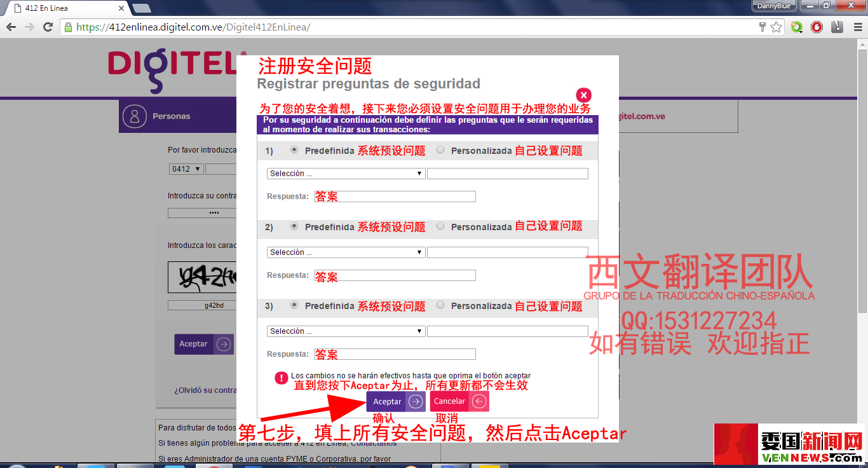Focus the Respuesta field for question 2

tap(395, 275)
